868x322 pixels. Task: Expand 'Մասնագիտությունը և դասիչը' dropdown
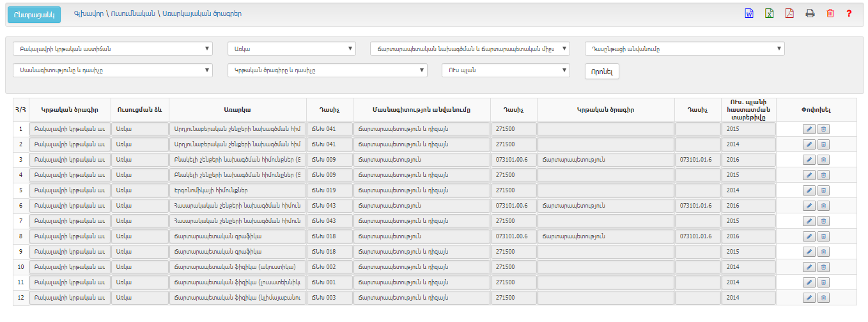tap(112, 70)
